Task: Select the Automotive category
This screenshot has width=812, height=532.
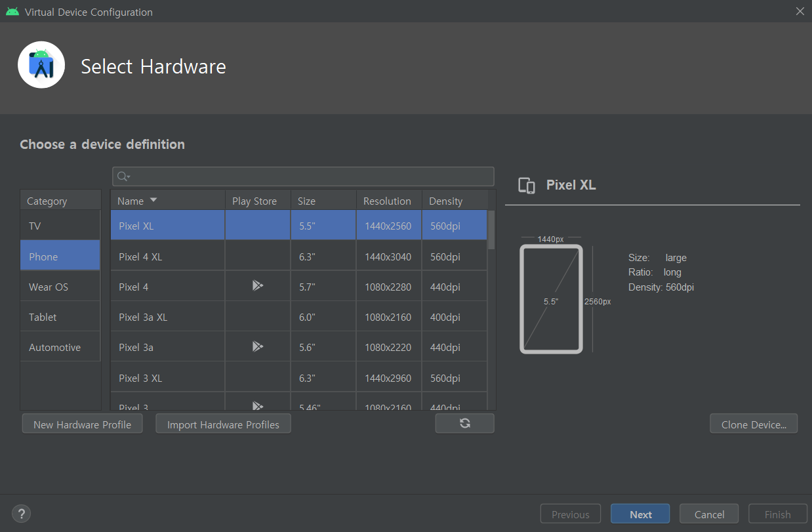Action: point(60,347)
